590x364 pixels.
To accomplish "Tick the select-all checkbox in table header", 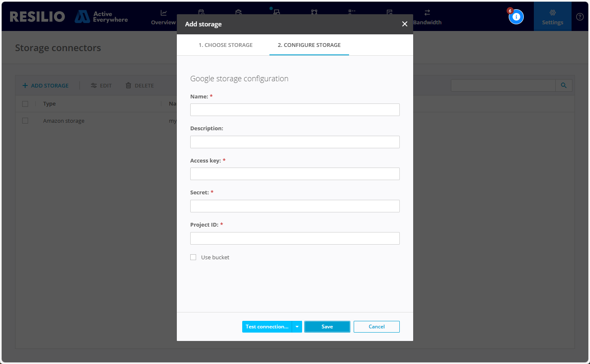I will tap(25, 104).
